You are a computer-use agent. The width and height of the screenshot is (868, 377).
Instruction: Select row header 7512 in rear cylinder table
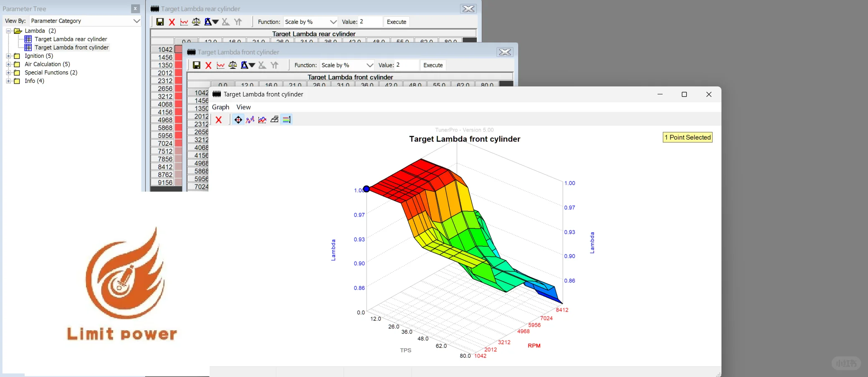[x=162, y=151]
